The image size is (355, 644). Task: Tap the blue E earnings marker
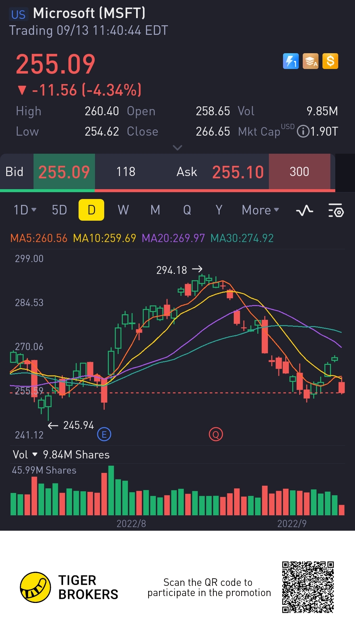click(x=104, y=434)
